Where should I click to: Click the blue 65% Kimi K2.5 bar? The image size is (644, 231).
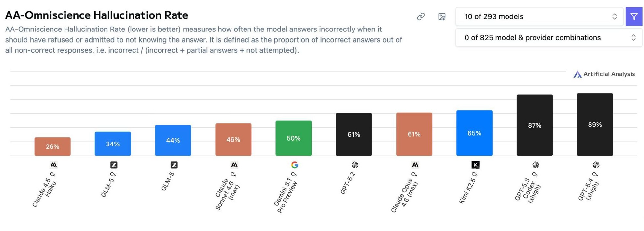[x=474, y=133]
